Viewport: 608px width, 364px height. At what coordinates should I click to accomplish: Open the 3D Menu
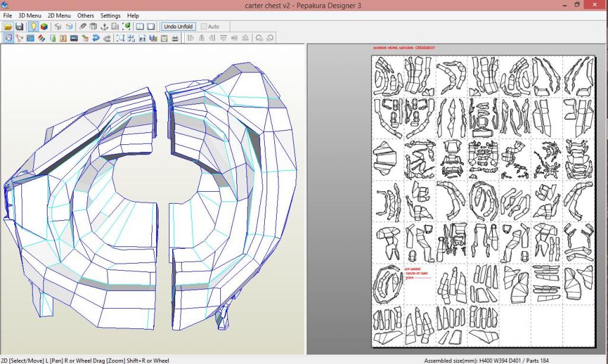[30, 15]
